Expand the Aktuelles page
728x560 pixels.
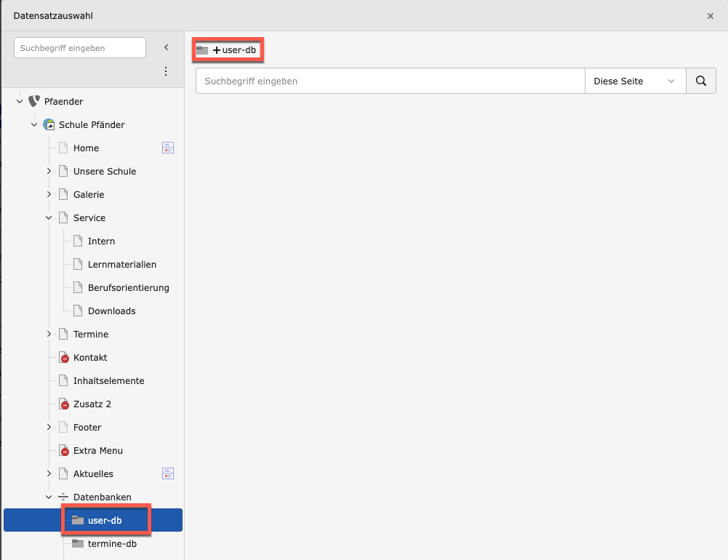[49, 473]
